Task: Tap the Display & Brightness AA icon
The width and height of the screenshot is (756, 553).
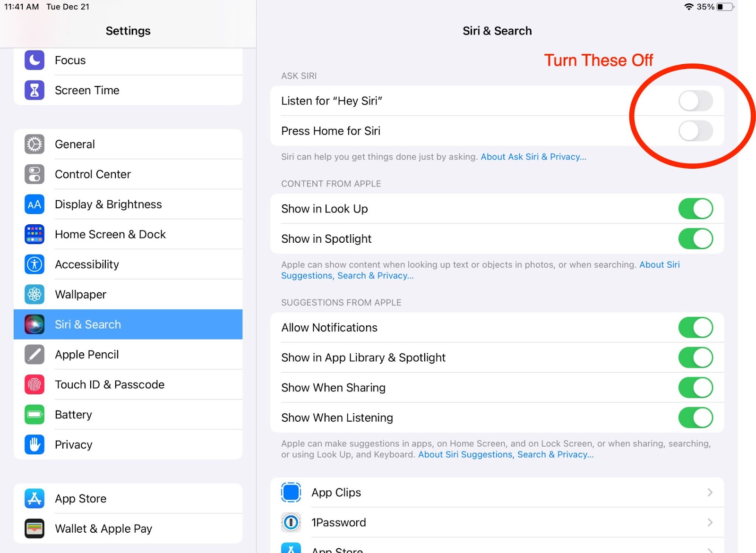Action: pyautogui.click(x=34, y=204)
